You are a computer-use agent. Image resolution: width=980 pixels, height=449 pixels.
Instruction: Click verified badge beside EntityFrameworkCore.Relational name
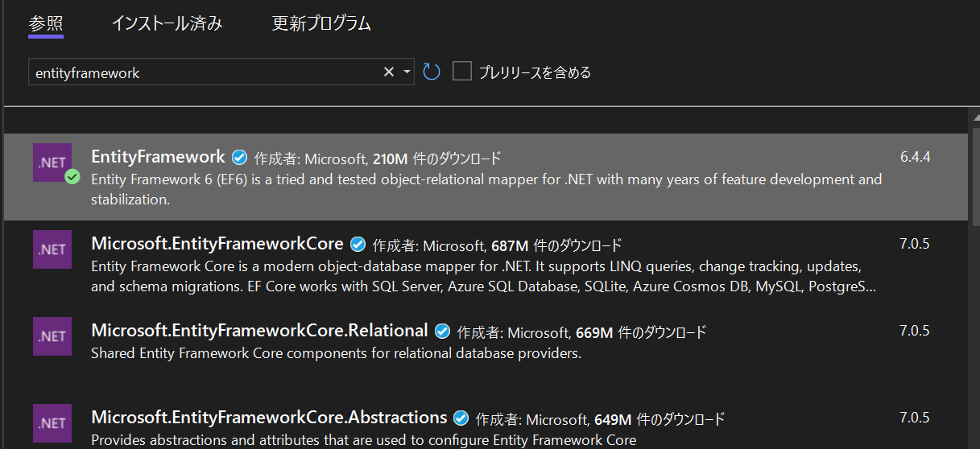pos(442,332)
